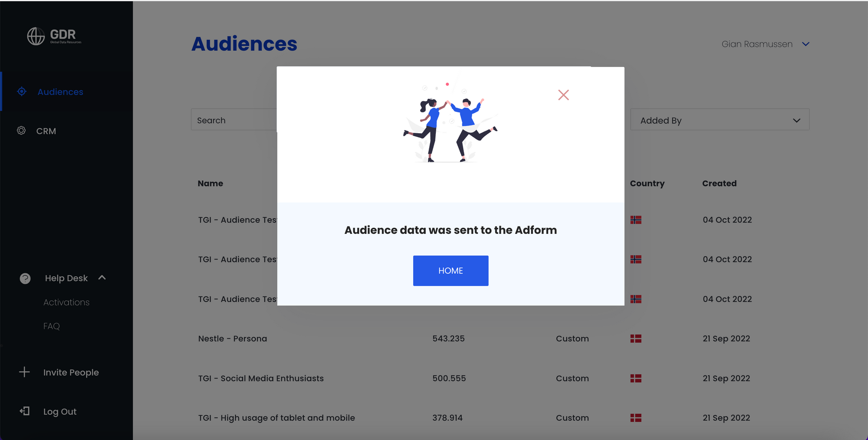
Task: Open the Nestle - Persona audience row
Action: [233, 338]
